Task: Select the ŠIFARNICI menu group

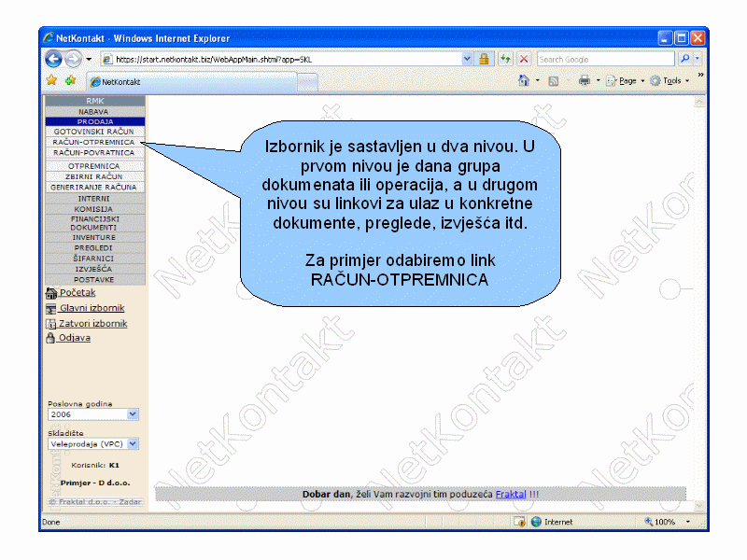Action: (x=95, y=259)
